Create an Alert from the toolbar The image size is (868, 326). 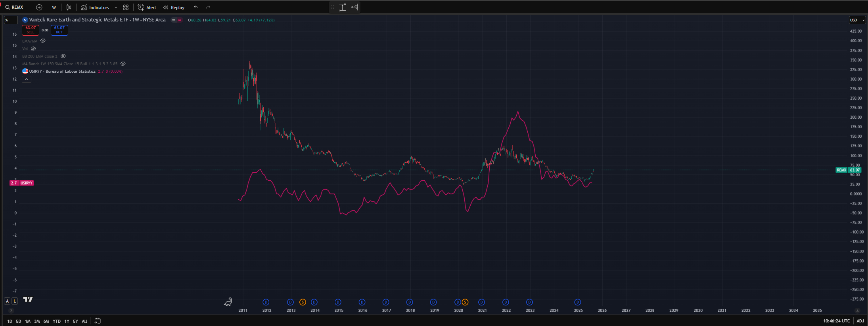pyautogui.click(x=147, y=7)
